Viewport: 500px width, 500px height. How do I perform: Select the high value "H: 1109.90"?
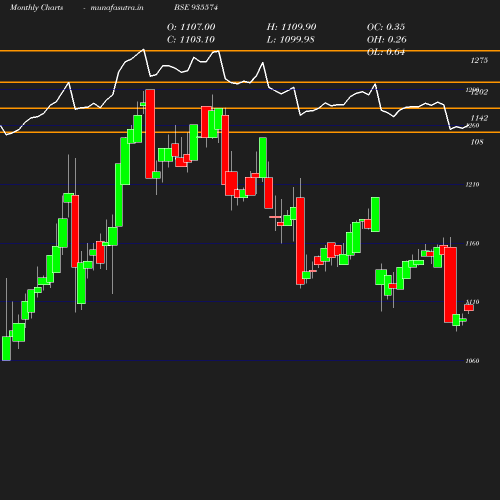tap(291, 27)
